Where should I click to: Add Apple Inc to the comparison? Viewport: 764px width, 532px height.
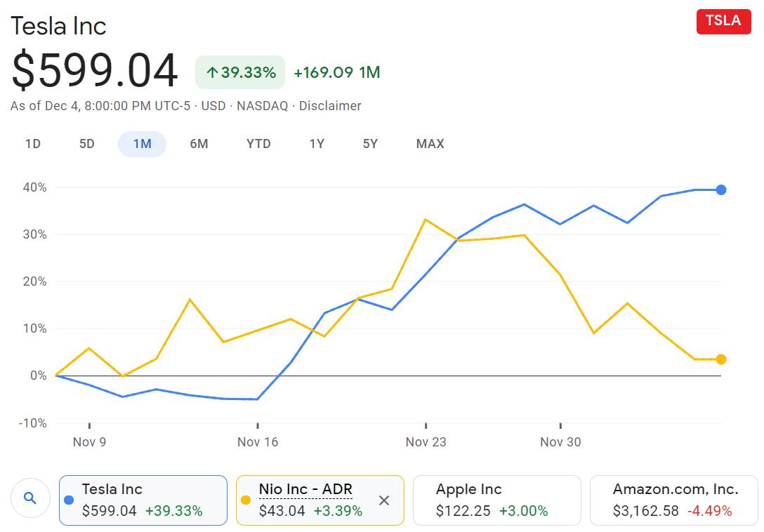496,500
